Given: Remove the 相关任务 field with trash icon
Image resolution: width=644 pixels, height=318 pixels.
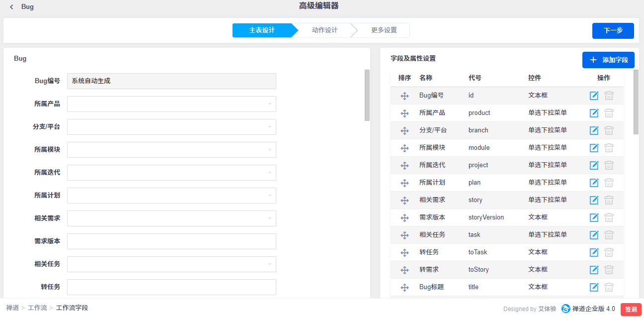Looking at the screenshot, I should 609,235.
